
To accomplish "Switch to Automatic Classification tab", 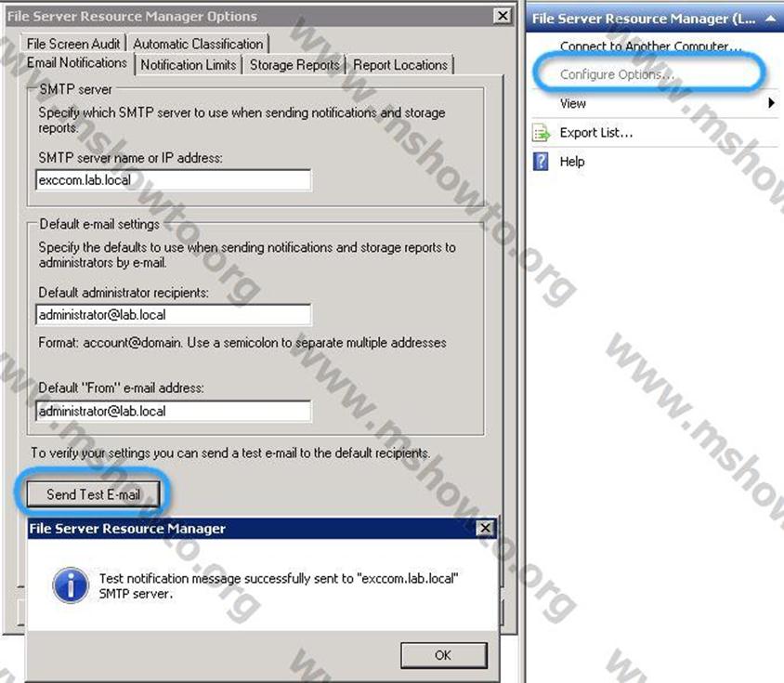I will 198,44.
